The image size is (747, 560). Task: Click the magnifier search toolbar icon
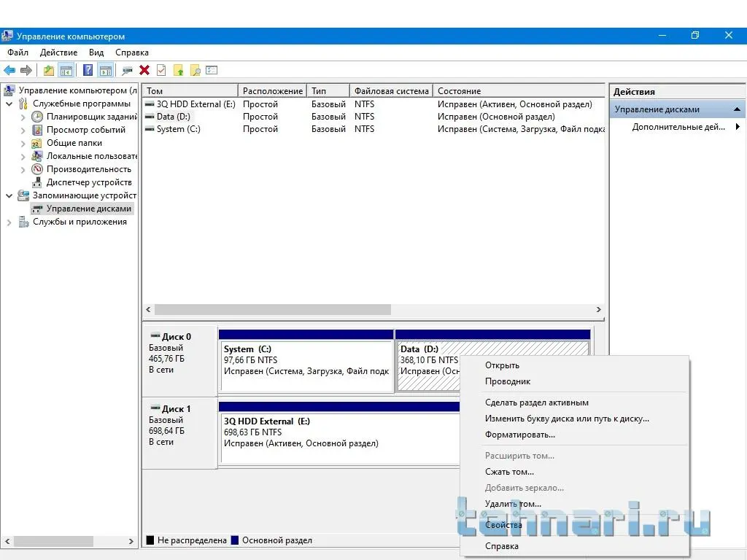tap(195, 71)
